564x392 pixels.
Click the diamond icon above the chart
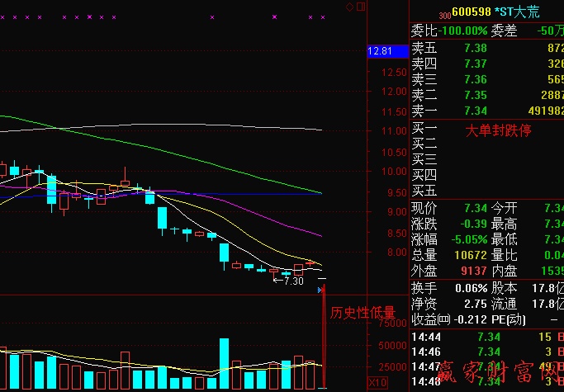coord(350,7)
